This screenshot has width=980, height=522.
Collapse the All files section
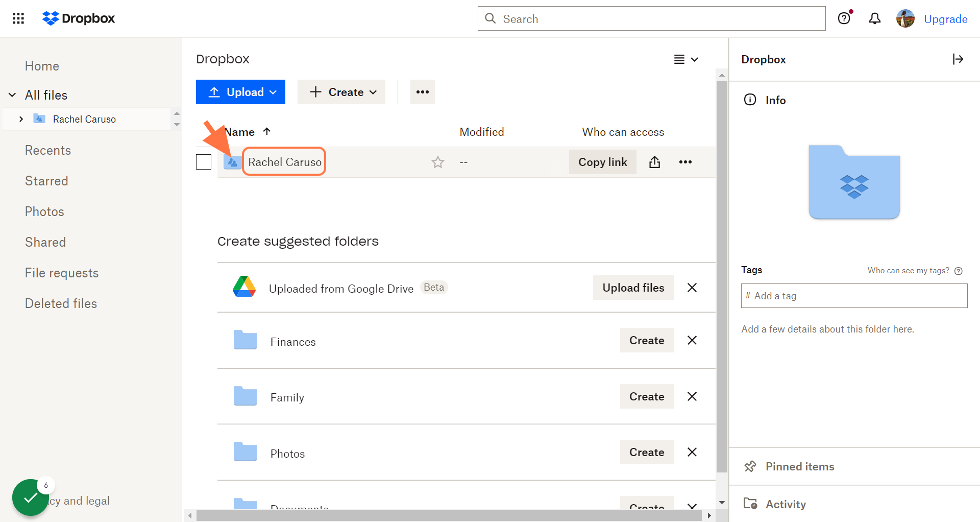[x=12, y=95]
